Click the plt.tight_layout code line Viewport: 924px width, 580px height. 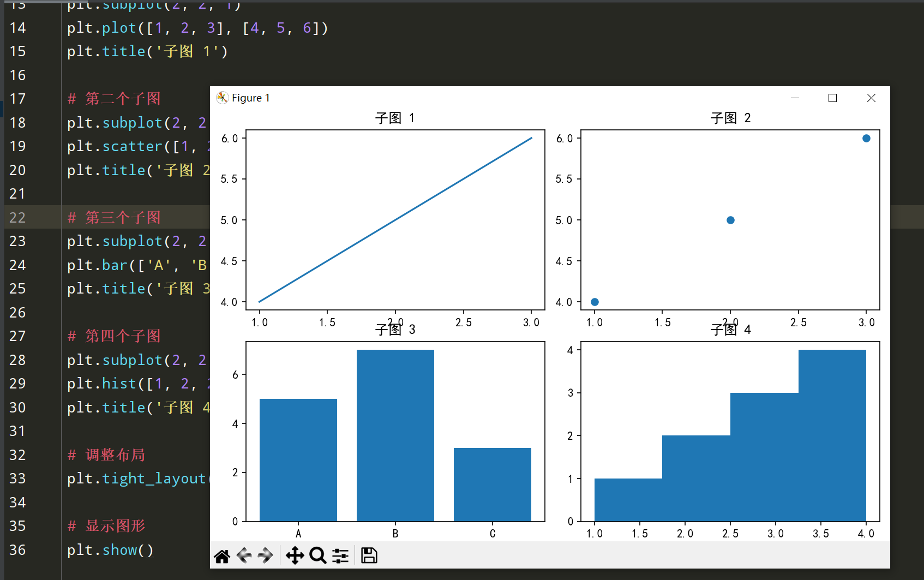[138, 479]
